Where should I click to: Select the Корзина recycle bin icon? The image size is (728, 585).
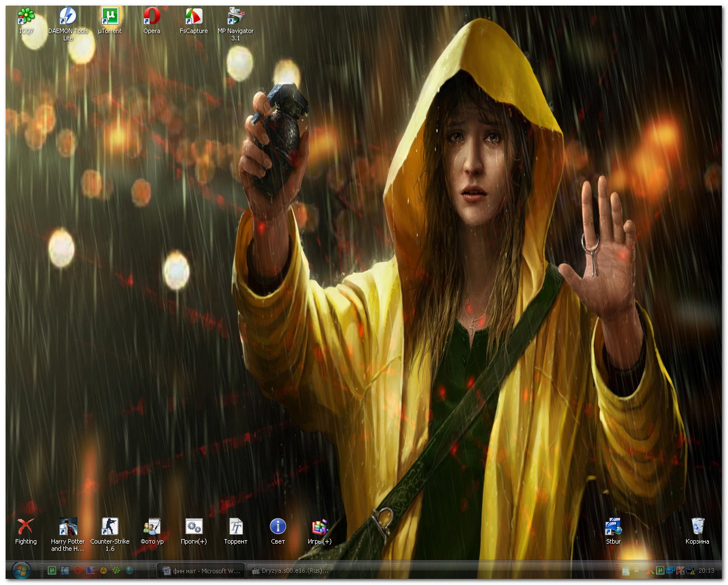pos(697,527)
